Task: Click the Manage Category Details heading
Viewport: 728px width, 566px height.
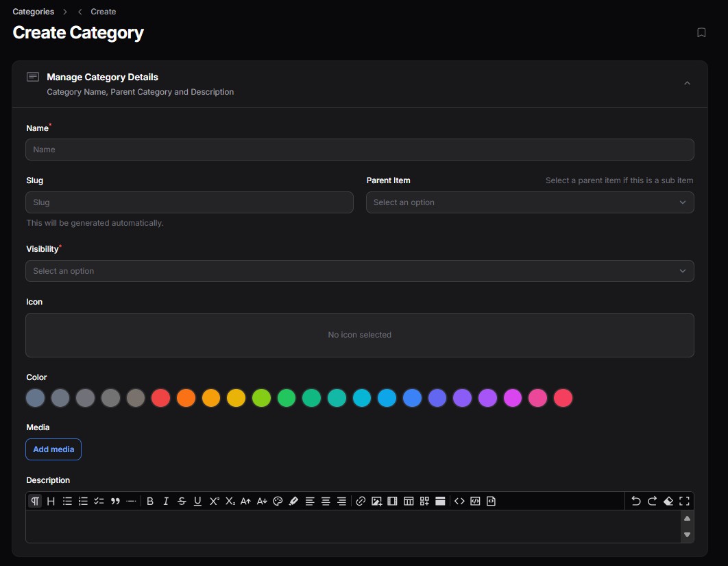Action: click(103, 77)
